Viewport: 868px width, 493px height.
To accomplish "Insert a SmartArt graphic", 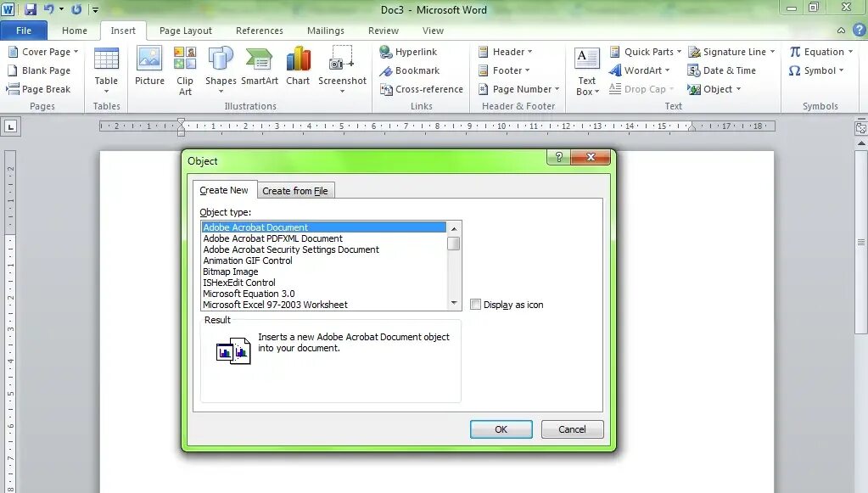I will point(259,66).
